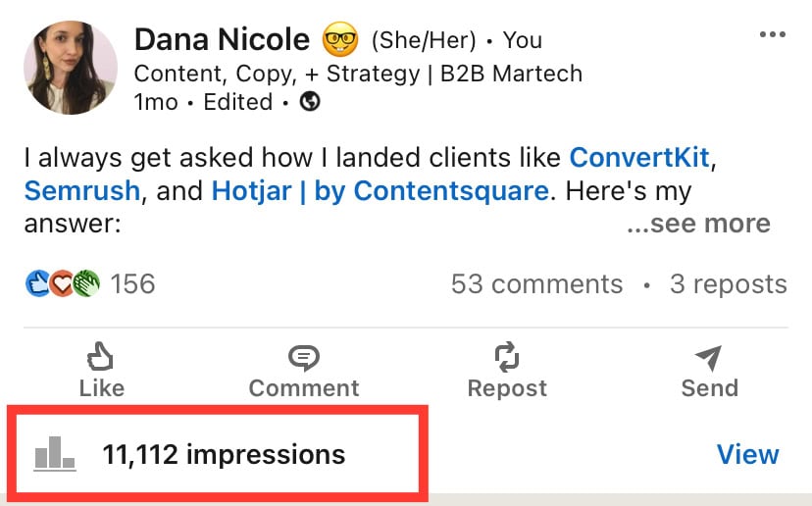Click the Repost arrows icon
812x506 pixels.
click(x=506, y=357)
